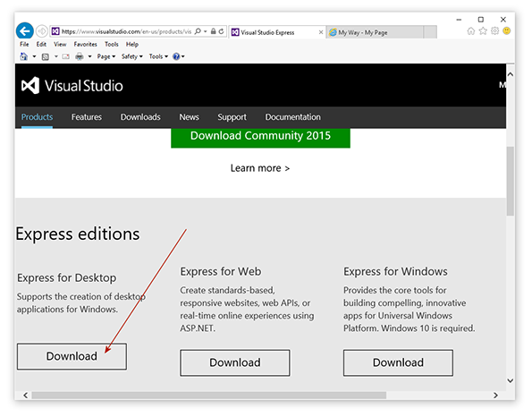532x417 pixels.
Task: Expand the Print dropdown arrow
Action: coord(90,56)
